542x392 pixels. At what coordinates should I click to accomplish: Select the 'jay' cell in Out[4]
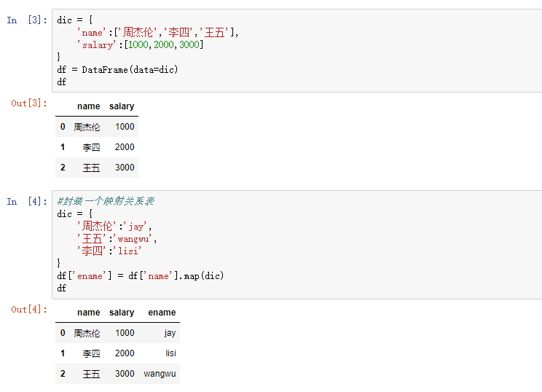point(170,333)
